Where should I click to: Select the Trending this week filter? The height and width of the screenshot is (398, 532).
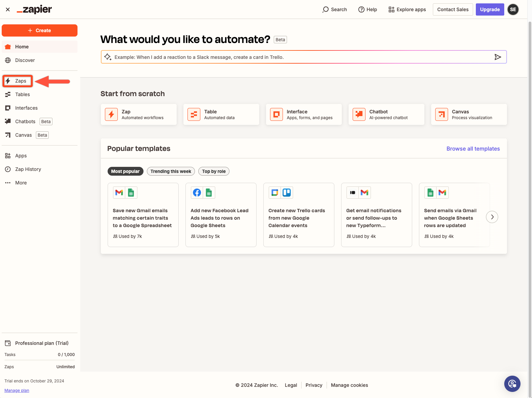tap(171, 171)
